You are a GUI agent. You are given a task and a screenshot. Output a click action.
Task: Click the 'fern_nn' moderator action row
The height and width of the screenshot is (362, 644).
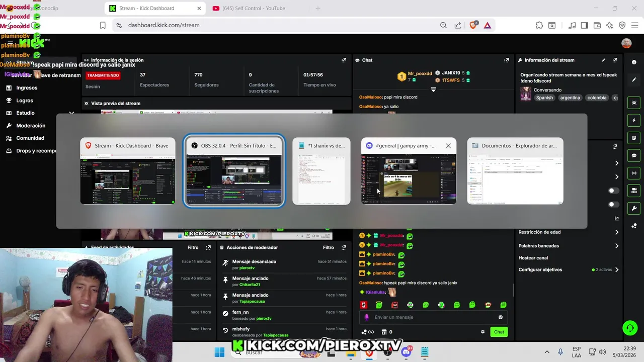[x=285, y=315]
